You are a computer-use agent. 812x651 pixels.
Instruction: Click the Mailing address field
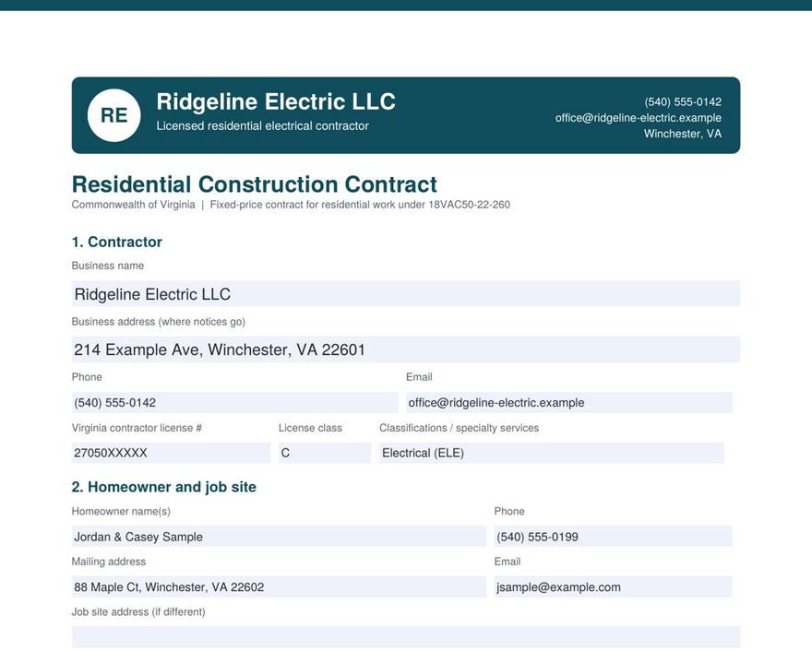click(x=279, y=586)
